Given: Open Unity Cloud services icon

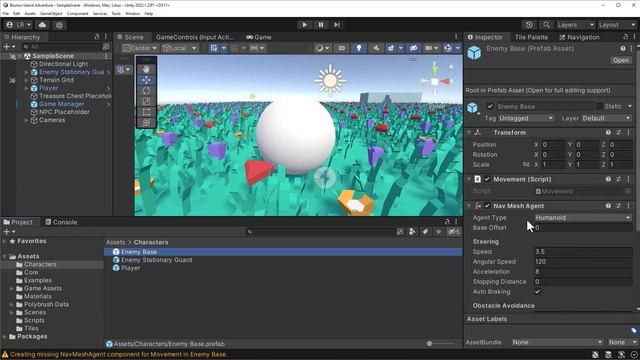Looking at the screenshot, I should tap(42, 25).
